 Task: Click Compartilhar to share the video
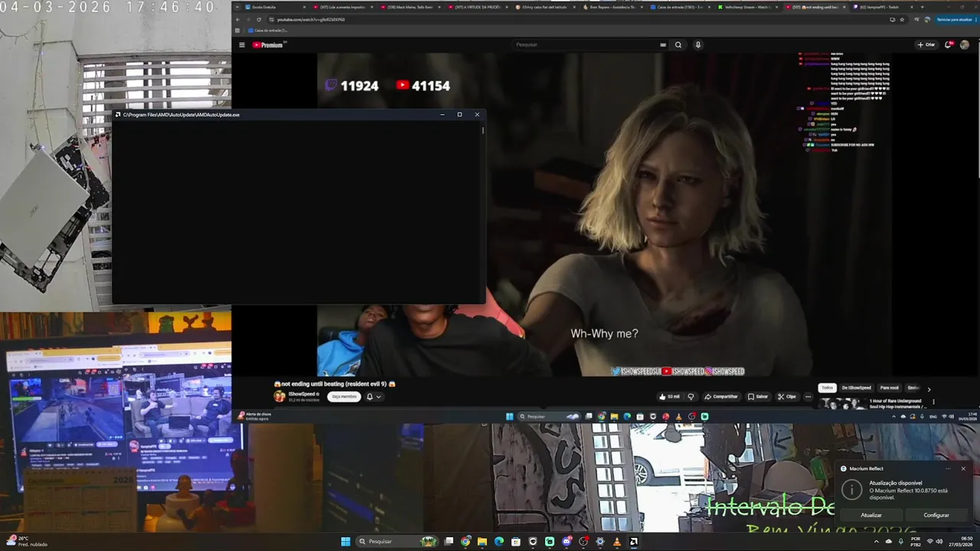(721, 396)
